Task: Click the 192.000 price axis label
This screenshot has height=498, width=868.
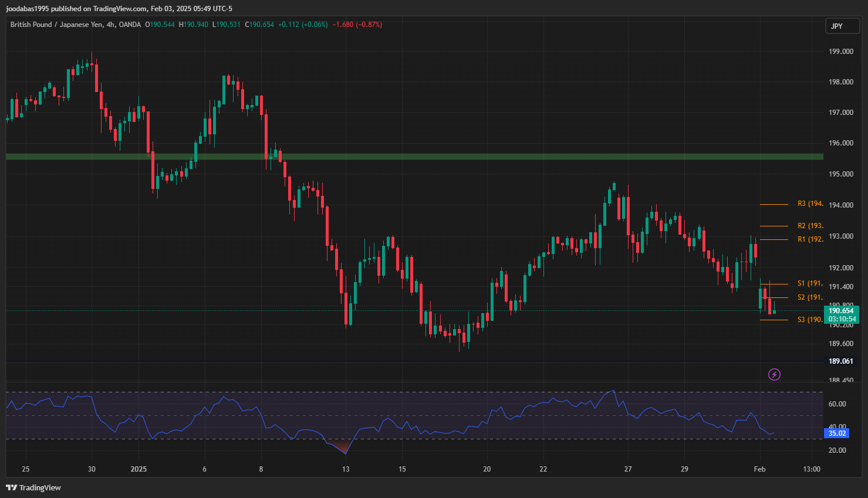Action: coord(841,268)
